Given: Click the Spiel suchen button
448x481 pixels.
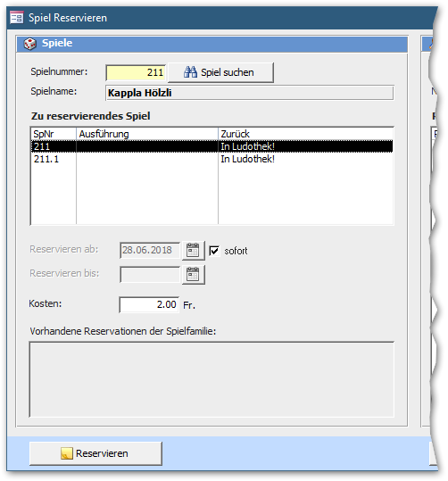Looking at the screenshot, I should (220, 72).
